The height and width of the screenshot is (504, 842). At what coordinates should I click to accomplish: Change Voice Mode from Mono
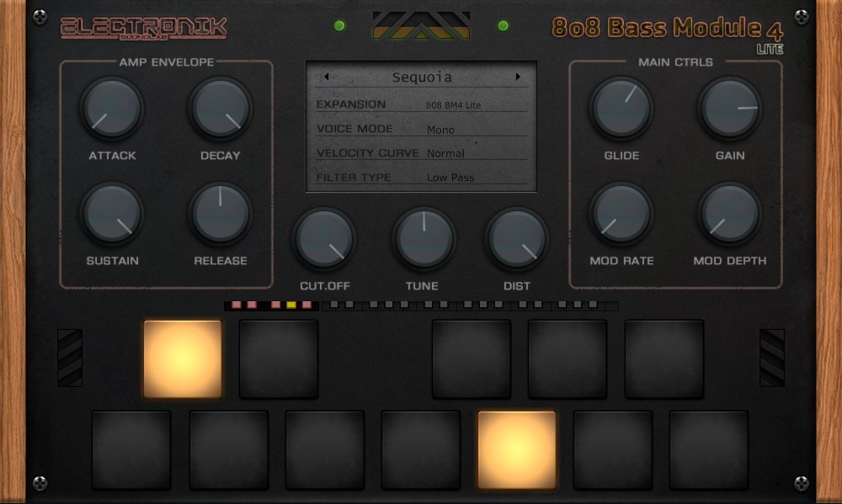point(440,130)
